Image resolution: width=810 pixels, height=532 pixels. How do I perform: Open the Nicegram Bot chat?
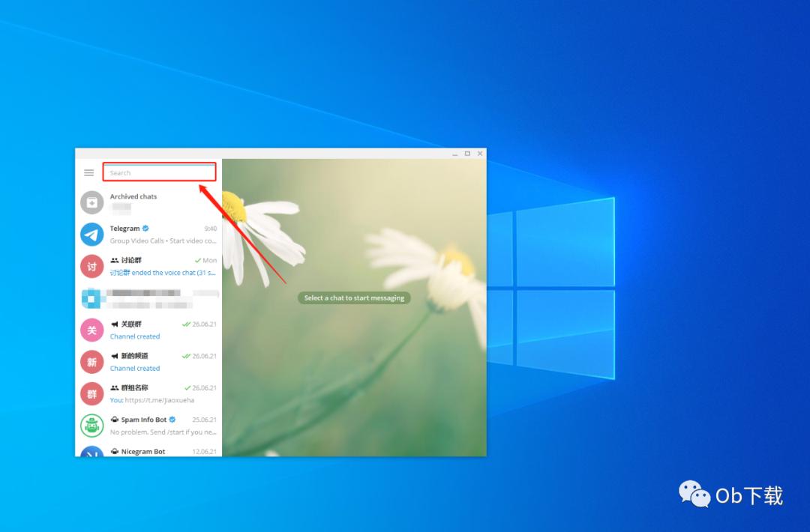pos(148,450)
